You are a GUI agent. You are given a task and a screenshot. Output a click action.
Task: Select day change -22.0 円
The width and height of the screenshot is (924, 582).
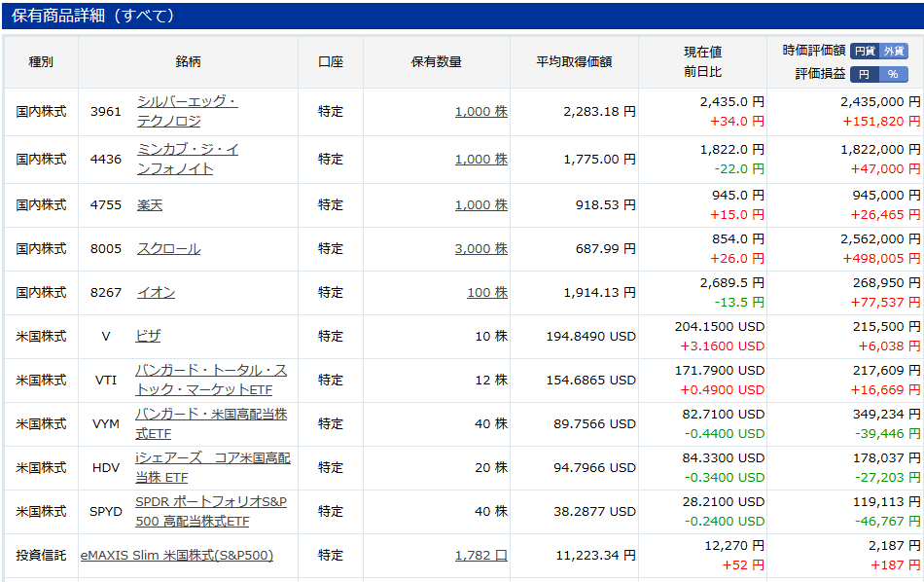point(739,168)
